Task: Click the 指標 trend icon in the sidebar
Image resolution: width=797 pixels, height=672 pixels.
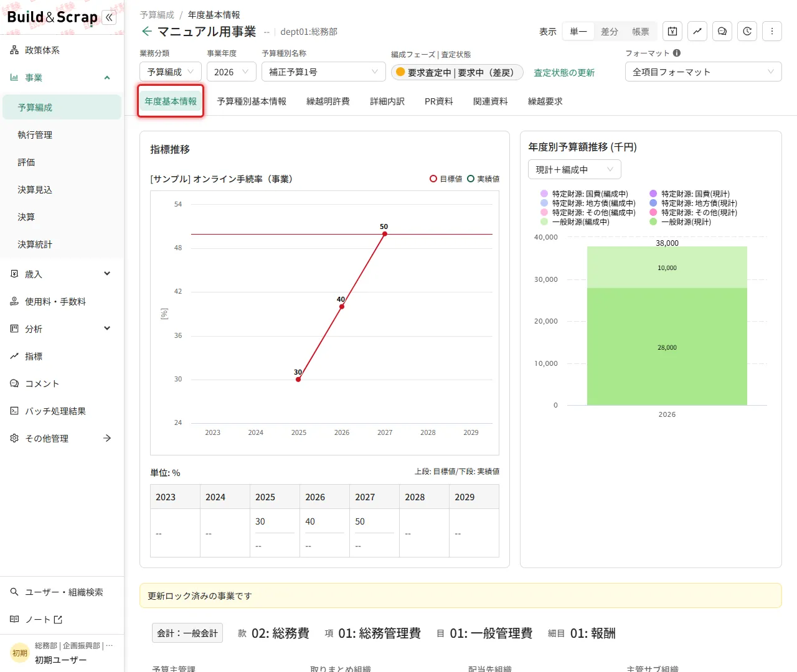Action: click(x=14, y=357)
